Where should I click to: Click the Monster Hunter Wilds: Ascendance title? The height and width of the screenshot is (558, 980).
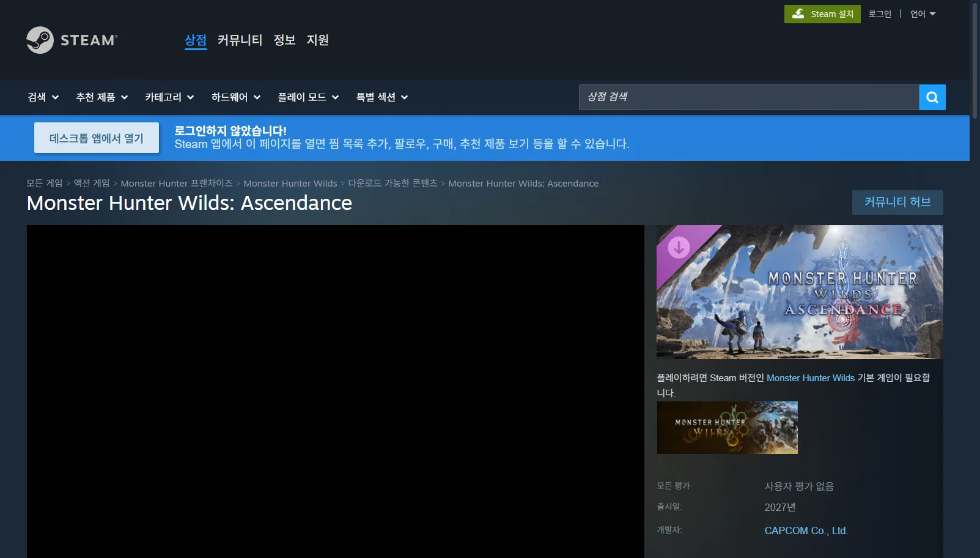[190, 203]
